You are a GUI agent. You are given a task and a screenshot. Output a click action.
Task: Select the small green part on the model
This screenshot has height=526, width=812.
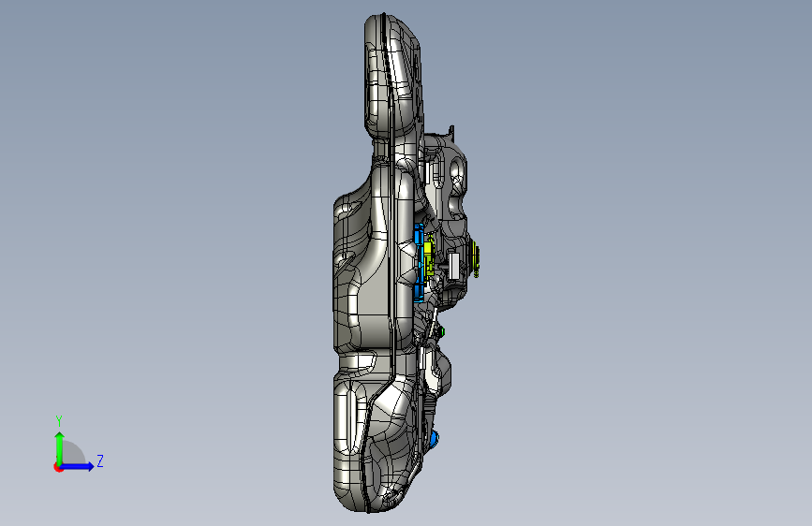pos(442,330)
